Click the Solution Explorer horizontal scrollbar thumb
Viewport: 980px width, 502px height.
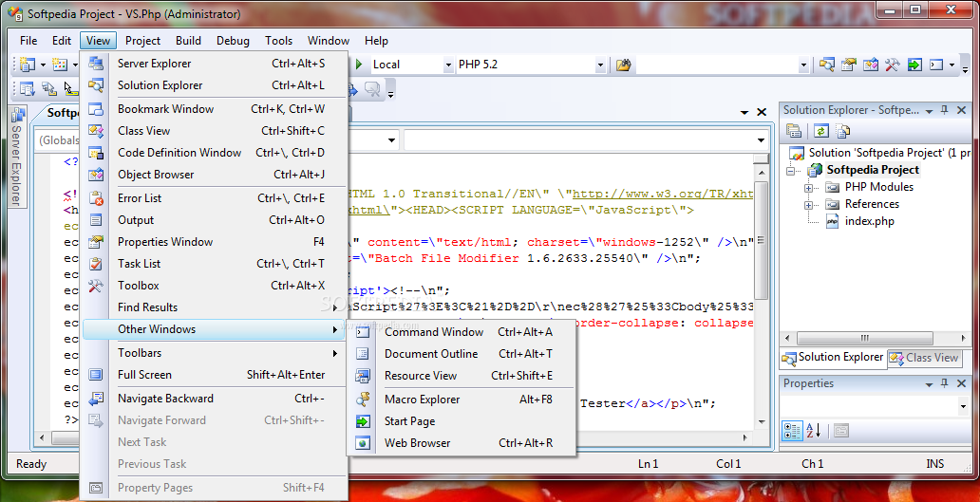coord(865,338)
